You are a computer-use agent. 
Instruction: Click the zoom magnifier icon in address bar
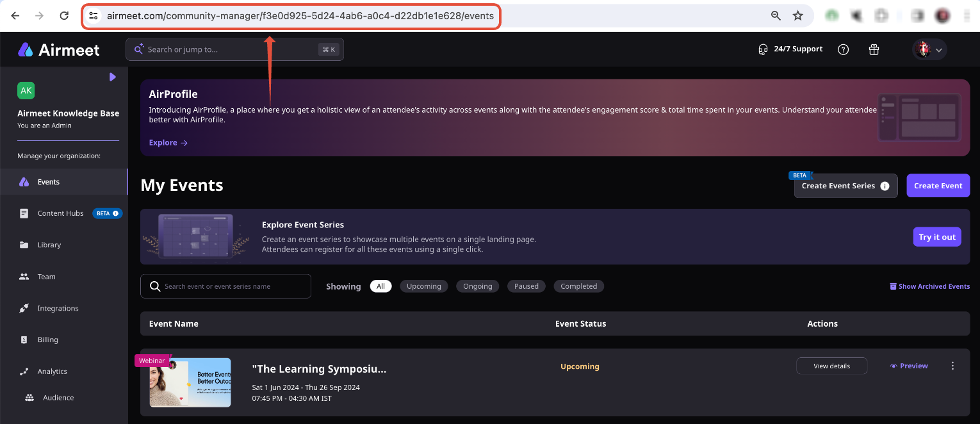click(776, 15)
